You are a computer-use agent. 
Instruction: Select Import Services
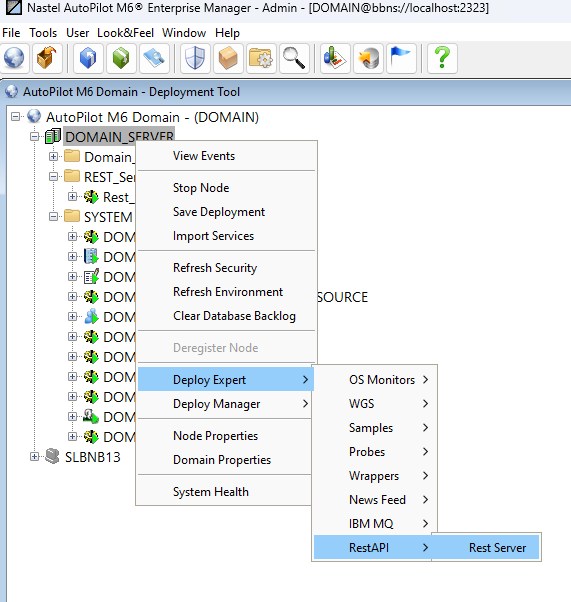point(227,236)
